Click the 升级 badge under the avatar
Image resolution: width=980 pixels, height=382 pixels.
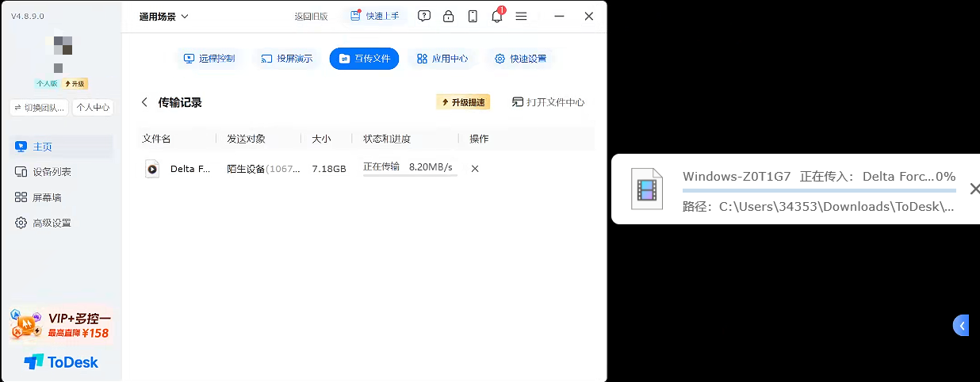pos(75,83)
